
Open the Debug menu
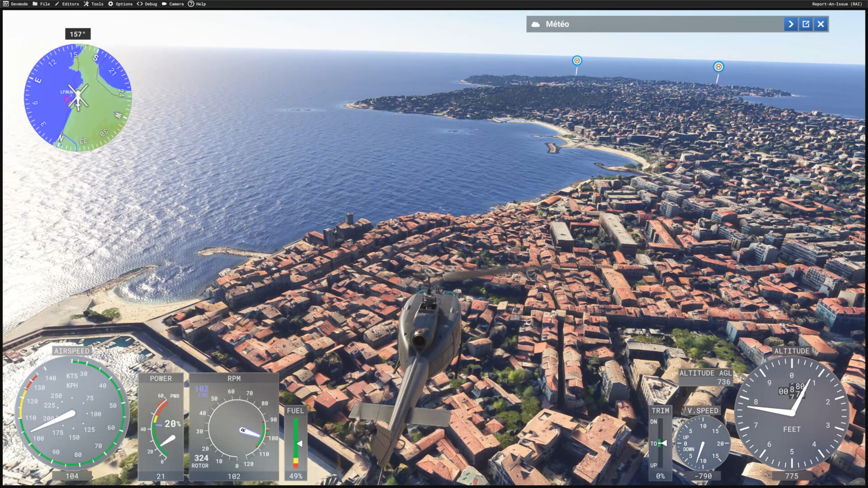[151, 4]
